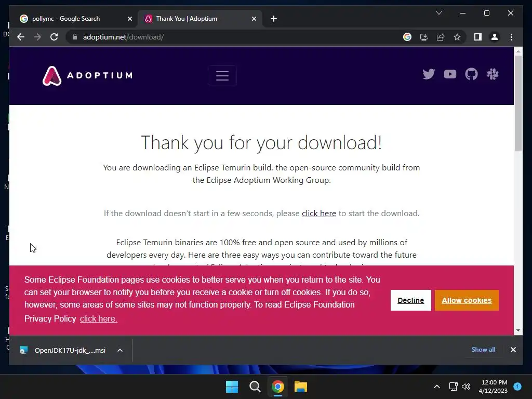
Task: Allow cookies
Action: [x=467, y=300]
